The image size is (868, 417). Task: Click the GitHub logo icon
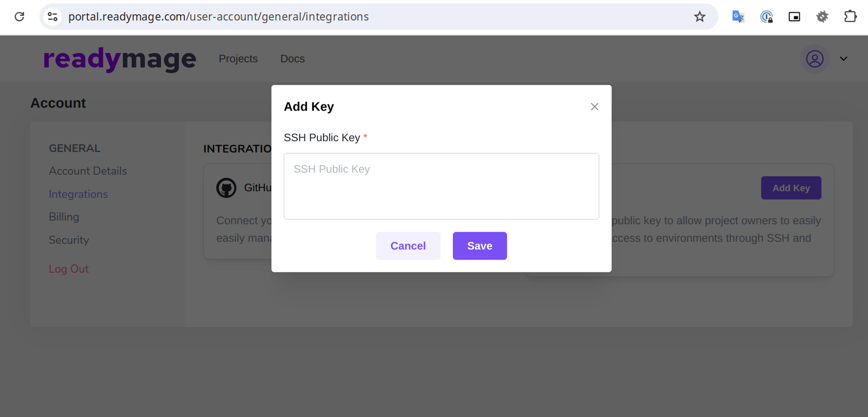[226, 188]
